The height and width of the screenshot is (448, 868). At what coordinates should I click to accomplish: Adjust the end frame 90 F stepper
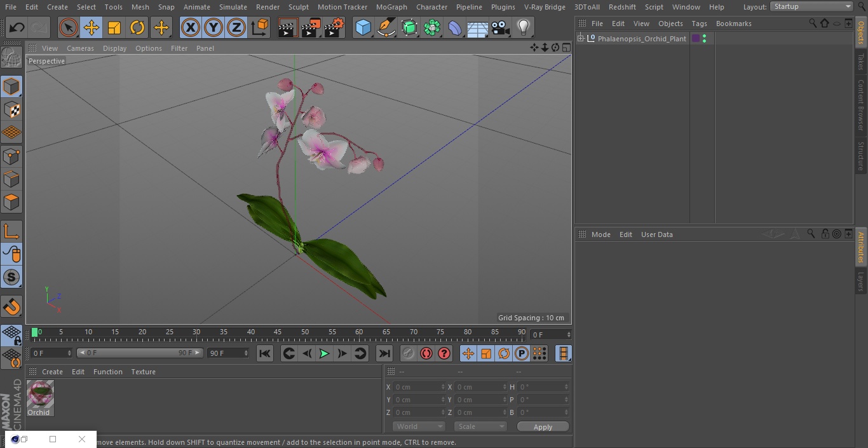pyautogui.click(x=246, y=353)
